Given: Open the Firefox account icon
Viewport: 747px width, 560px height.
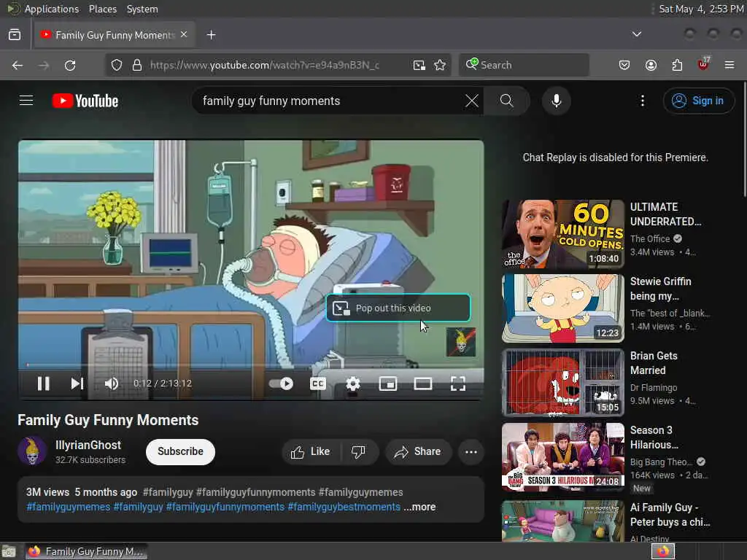Looking at the screenshot, I should click(x=651, y=65).
